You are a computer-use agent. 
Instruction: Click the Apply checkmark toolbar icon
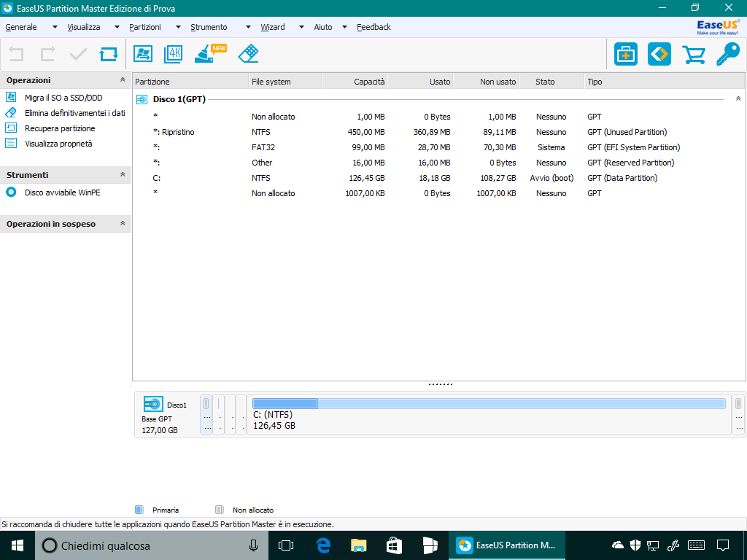(x=78, y=54)
